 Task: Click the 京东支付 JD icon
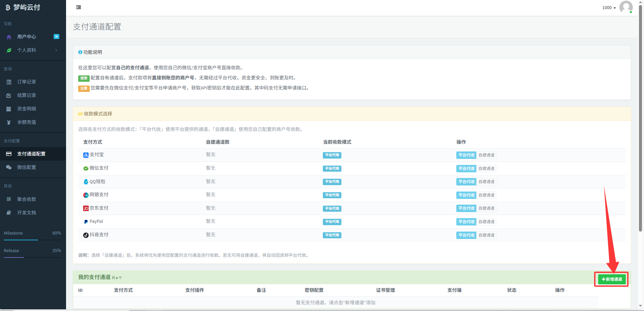[86, 208]
